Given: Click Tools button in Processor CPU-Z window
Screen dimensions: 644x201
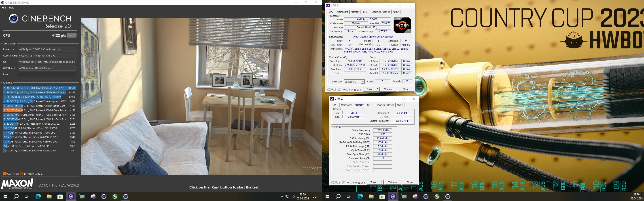Looking at the screenshot, I should point(369,89).
